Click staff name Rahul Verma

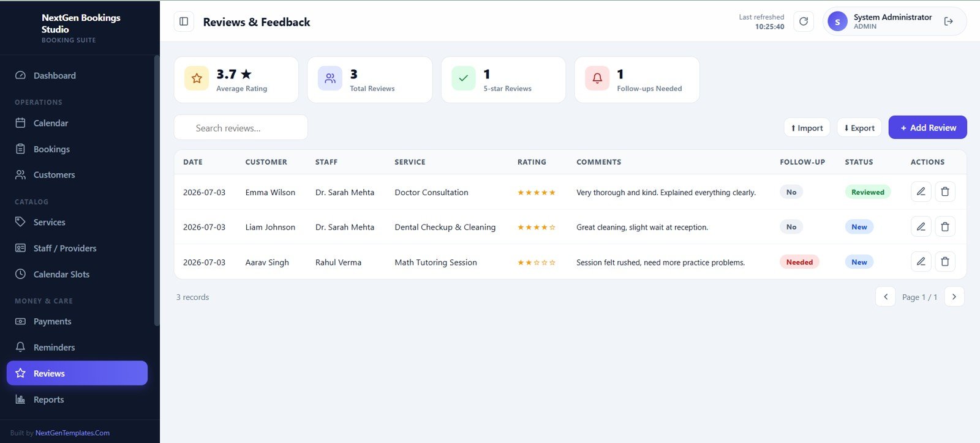(x=338, y=262)
